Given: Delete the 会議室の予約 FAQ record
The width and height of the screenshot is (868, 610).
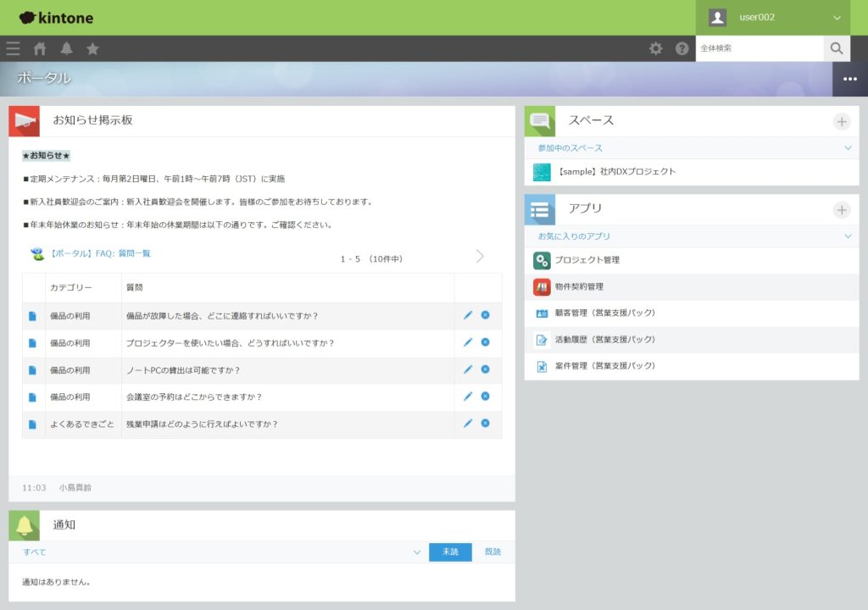Looking at the screenshot, I should pos(485,396).
